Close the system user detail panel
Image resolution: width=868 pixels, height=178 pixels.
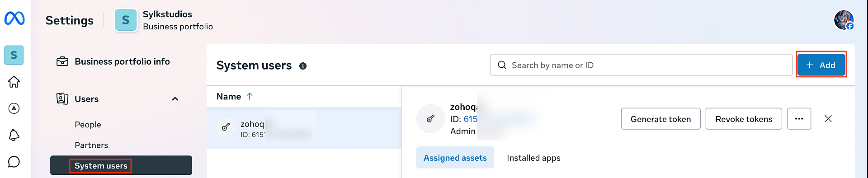(828, 119)
